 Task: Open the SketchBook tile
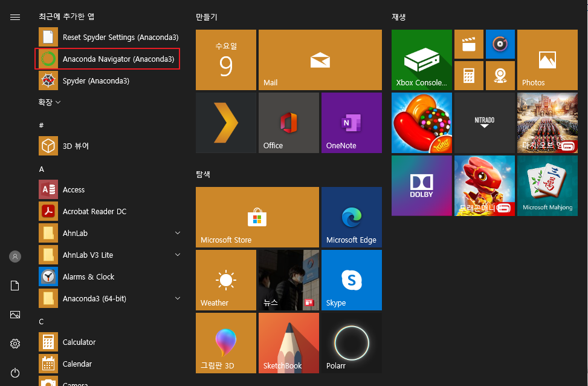coord(289,343)
